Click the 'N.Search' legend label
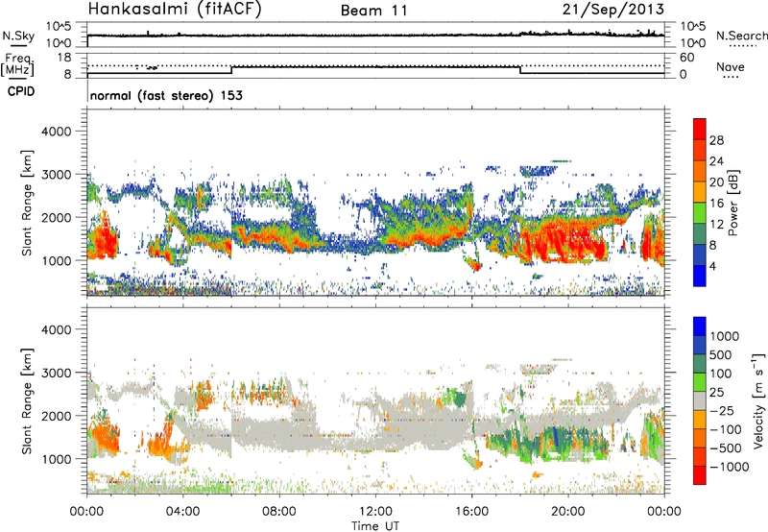This screenshot has width=768, height=532. [742, 36]
